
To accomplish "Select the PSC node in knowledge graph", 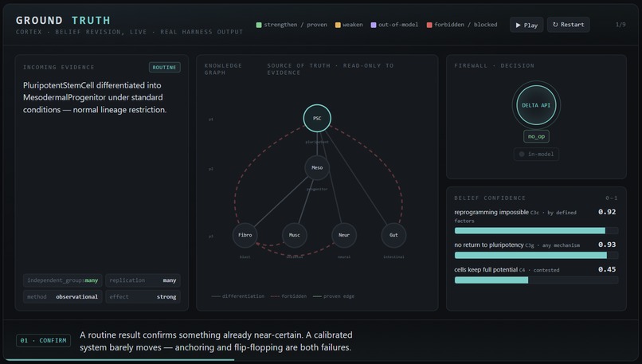I will pos(317,119).
